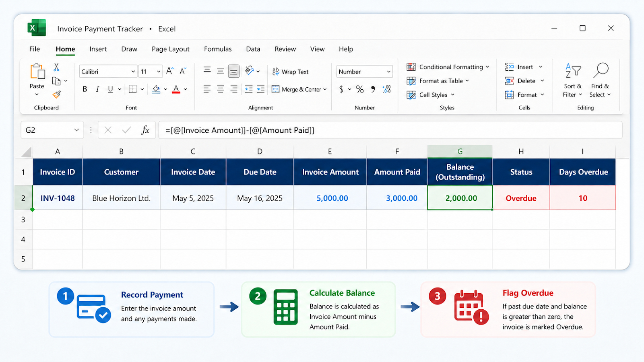The width and height of the screenshot is (644, 362).
Task: Click the Increase Indent icon
Action: coord(261,89)
